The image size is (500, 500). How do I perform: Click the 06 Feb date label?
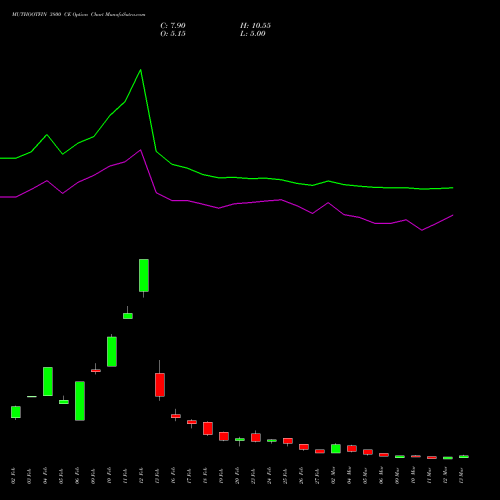77,476
